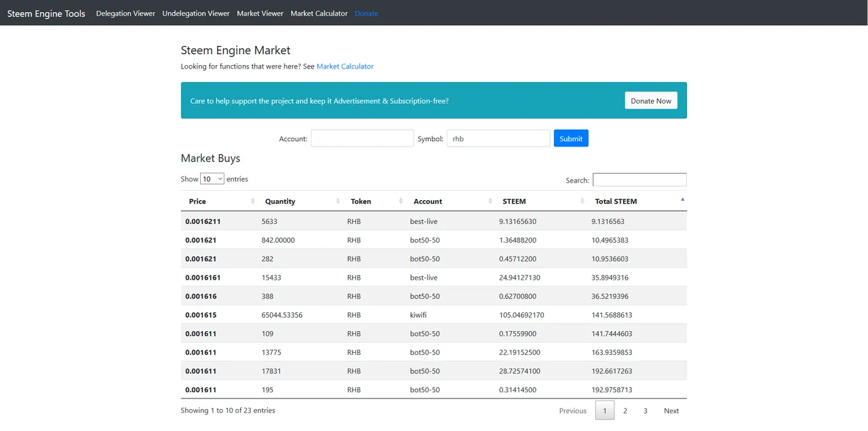This screenshot has height=431, width=868.
Task: Open the Show entries count dropdown
Action: coord(212,179)
